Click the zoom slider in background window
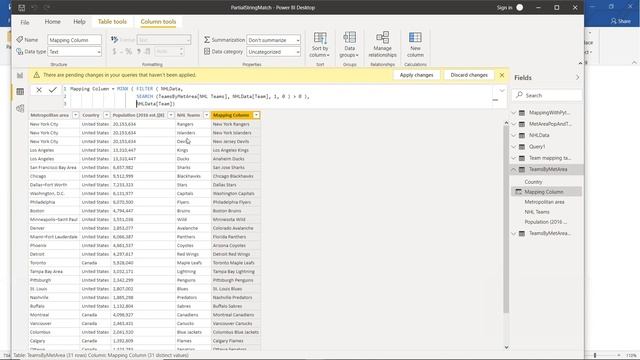640x360 pixels. point(595,356)
